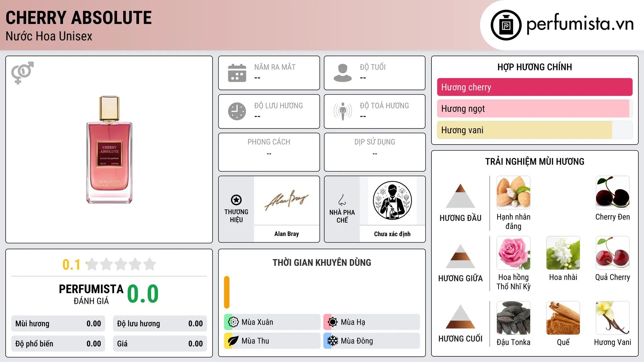Select the Đậu Tonka note image

514,318
